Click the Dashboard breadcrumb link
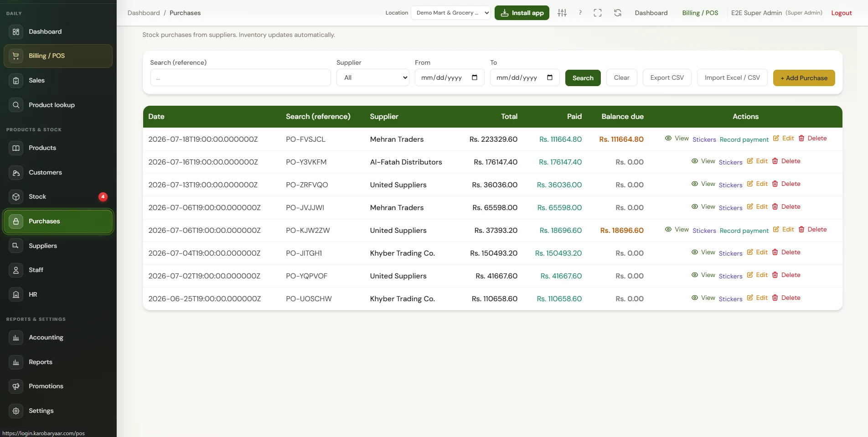868x437 pixels. click(144, 13)
